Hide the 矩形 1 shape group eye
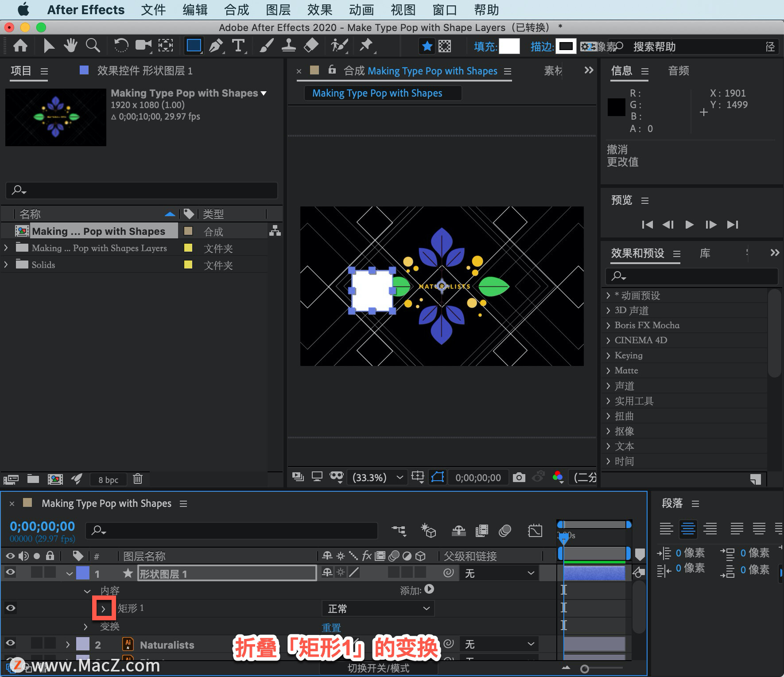This screenshot has width=784, height=677. pos(10,608)
